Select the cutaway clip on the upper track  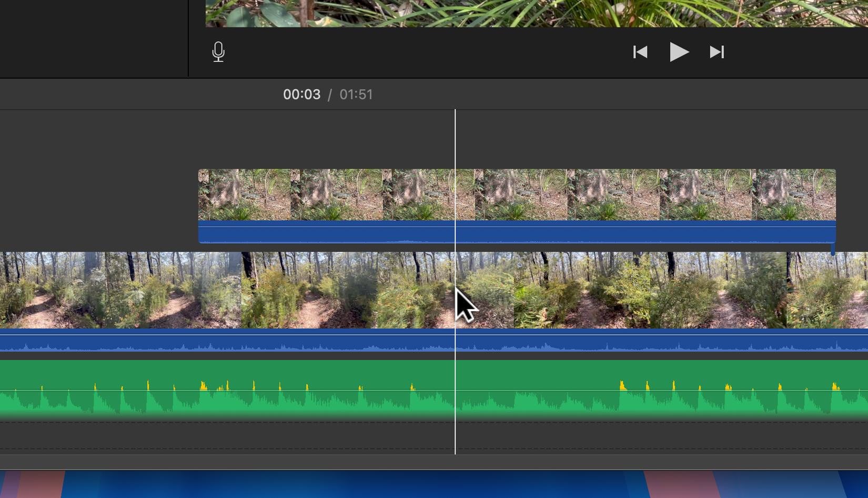pos(526,195)
